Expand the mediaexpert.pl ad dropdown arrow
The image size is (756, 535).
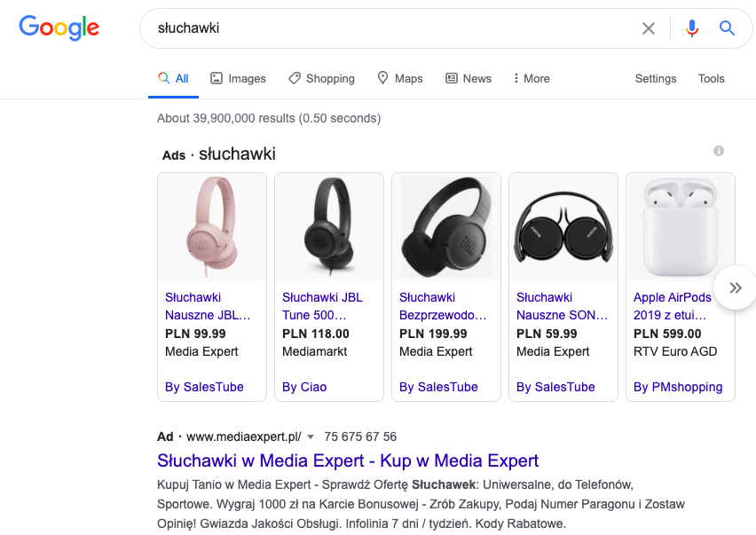pos(311,437)
